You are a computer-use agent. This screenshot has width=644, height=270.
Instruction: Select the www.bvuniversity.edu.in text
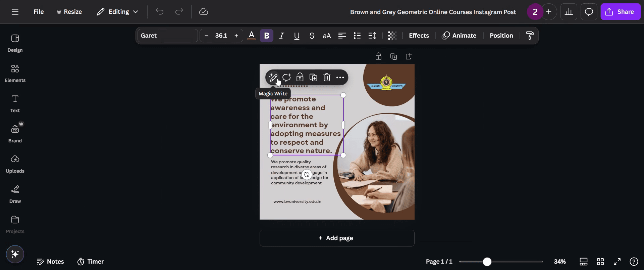click(x=297, y=201)
